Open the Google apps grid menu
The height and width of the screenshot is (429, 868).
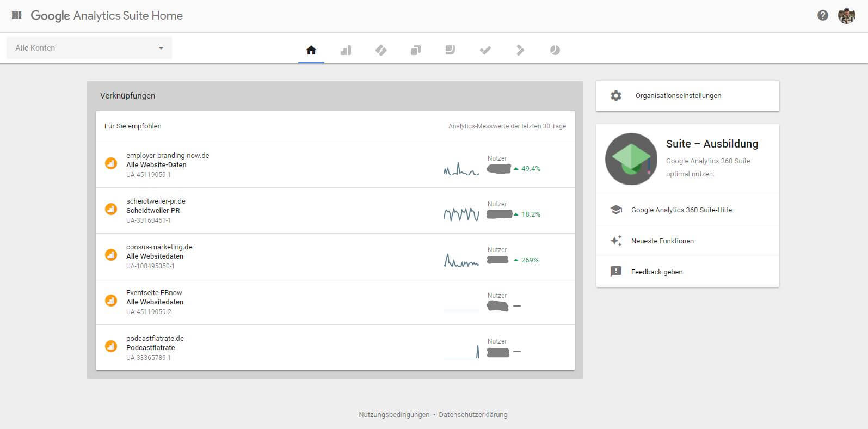[17, 15]
